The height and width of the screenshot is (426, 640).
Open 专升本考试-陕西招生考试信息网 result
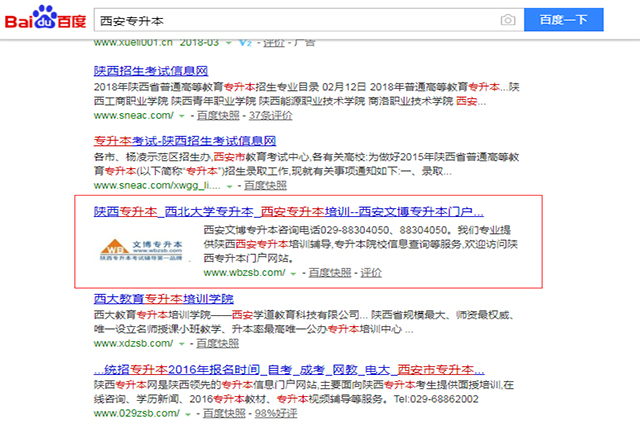184,141
